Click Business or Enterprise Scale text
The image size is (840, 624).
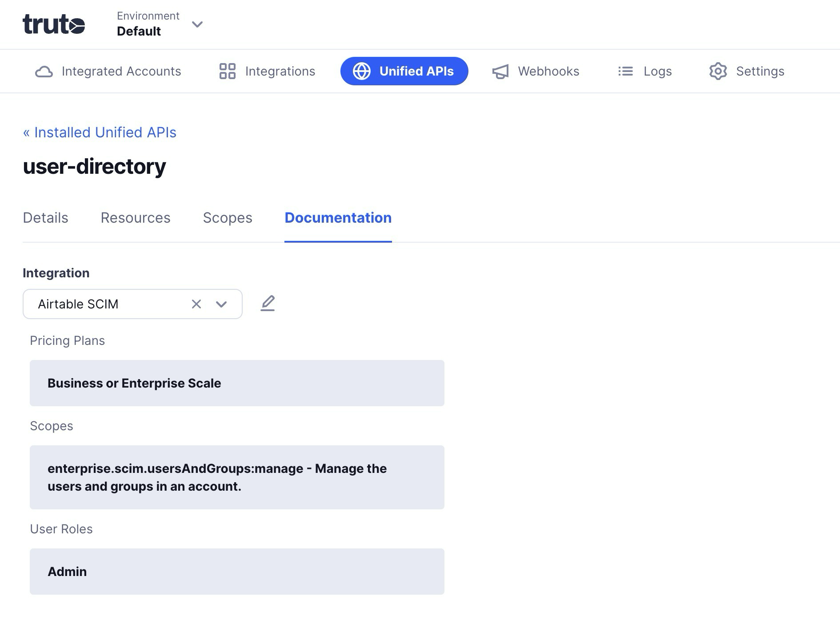coord(134,383)
